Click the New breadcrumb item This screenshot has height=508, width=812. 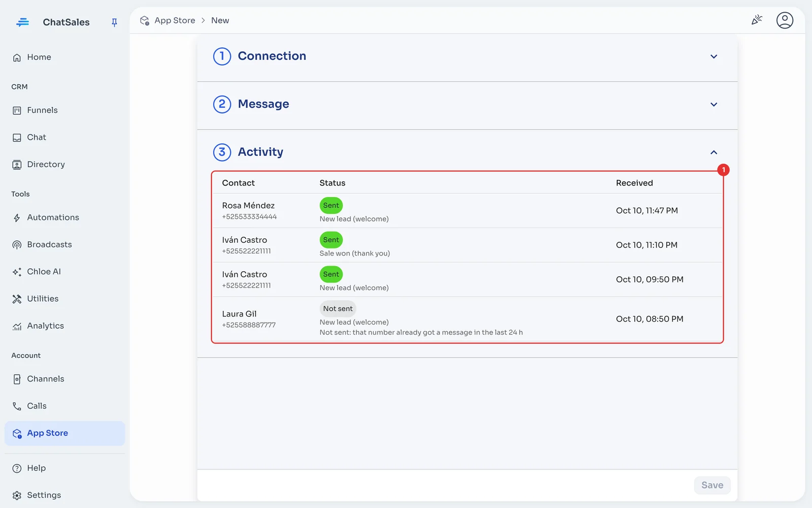pos(220,20)
